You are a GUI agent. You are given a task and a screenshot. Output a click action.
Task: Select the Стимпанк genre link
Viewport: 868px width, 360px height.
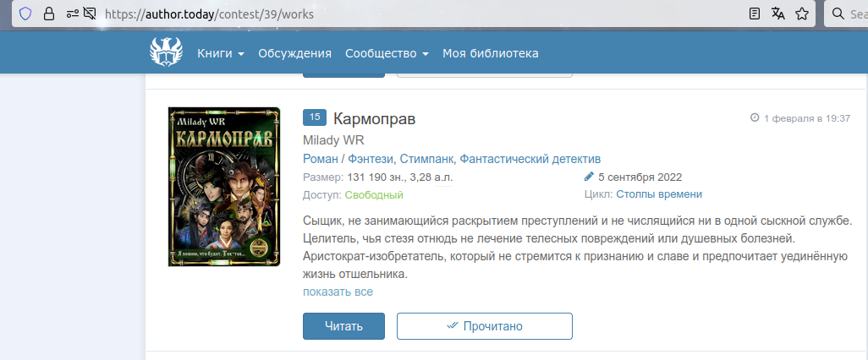point(426,159)
